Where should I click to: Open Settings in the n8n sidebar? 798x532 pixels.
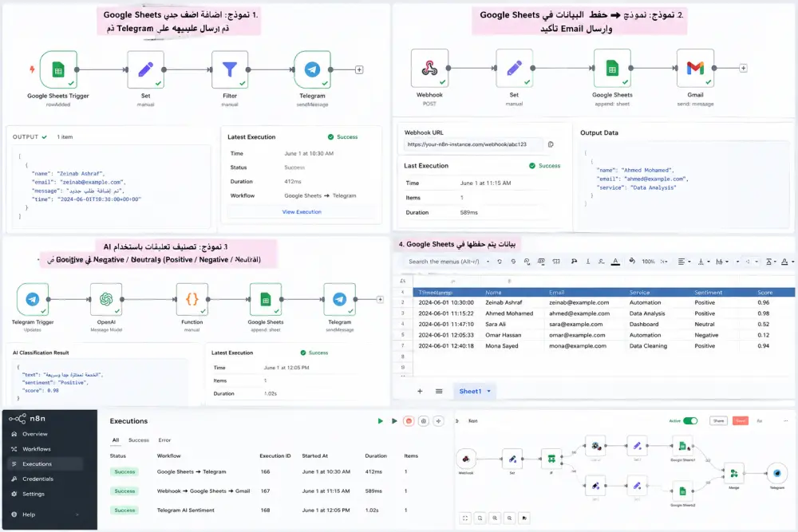point(33,494)
